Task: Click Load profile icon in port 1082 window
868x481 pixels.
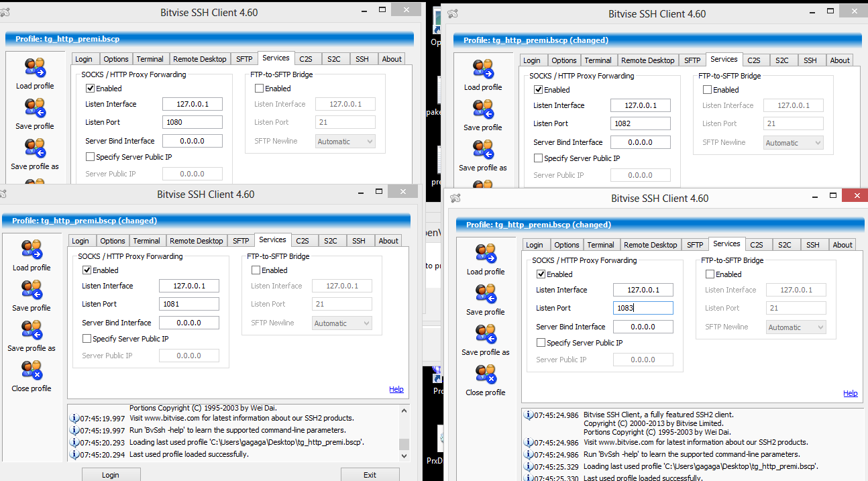Action: click(x=483, y=70)
